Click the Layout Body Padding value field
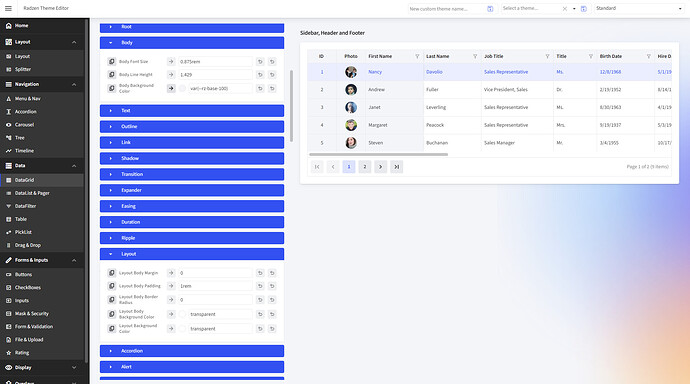690x384 pixels. [x=215, y=286]
